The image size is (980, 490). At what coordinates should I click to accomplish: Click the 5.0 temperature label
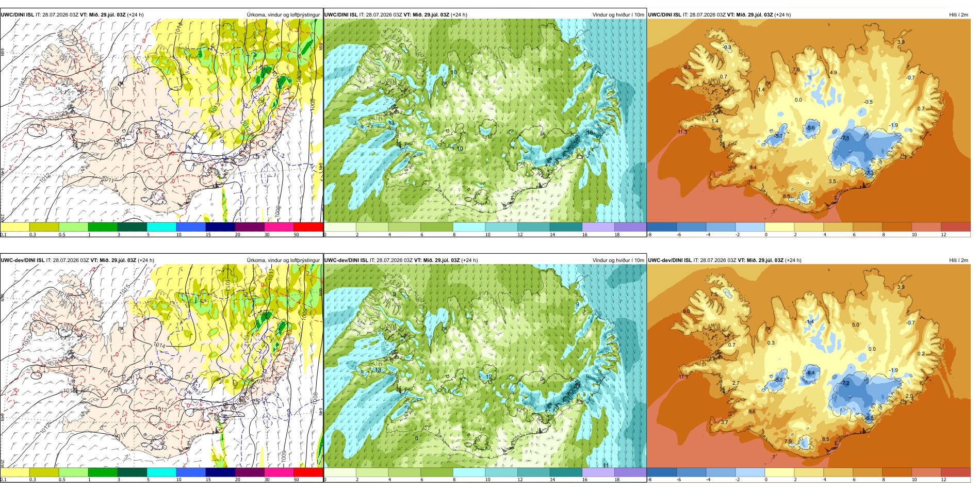point(856,325)
